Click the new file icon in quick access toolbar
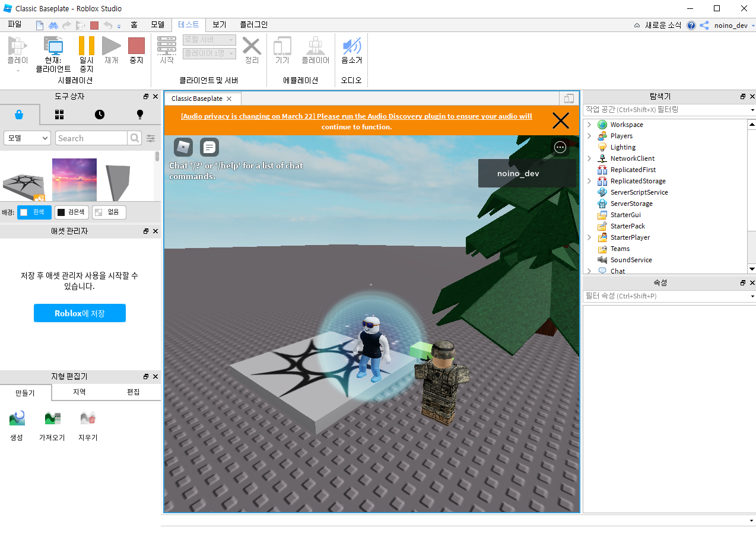 (40, 25)
